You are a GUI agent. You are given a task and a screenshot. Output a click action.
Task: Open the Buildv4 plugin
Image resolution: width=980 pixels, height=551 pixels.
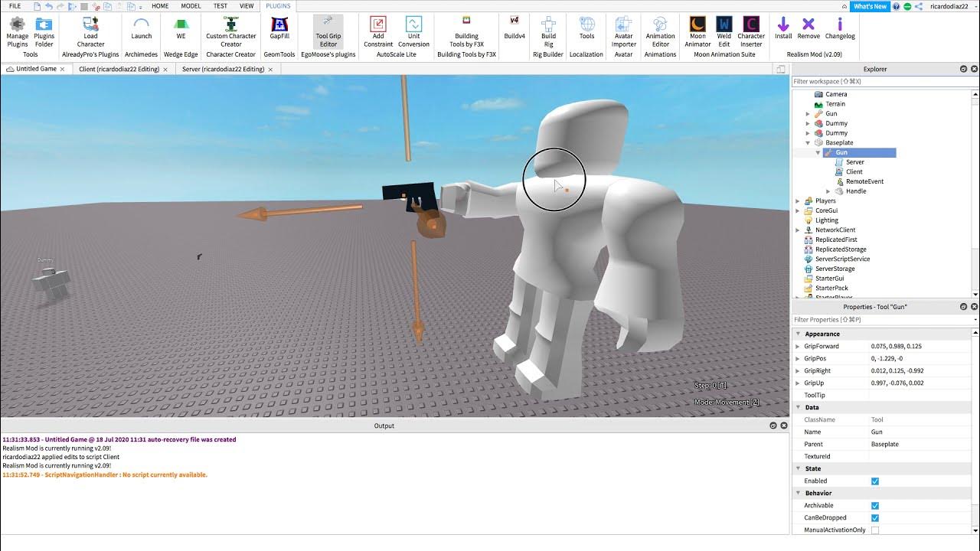click(x=514, y=28)
